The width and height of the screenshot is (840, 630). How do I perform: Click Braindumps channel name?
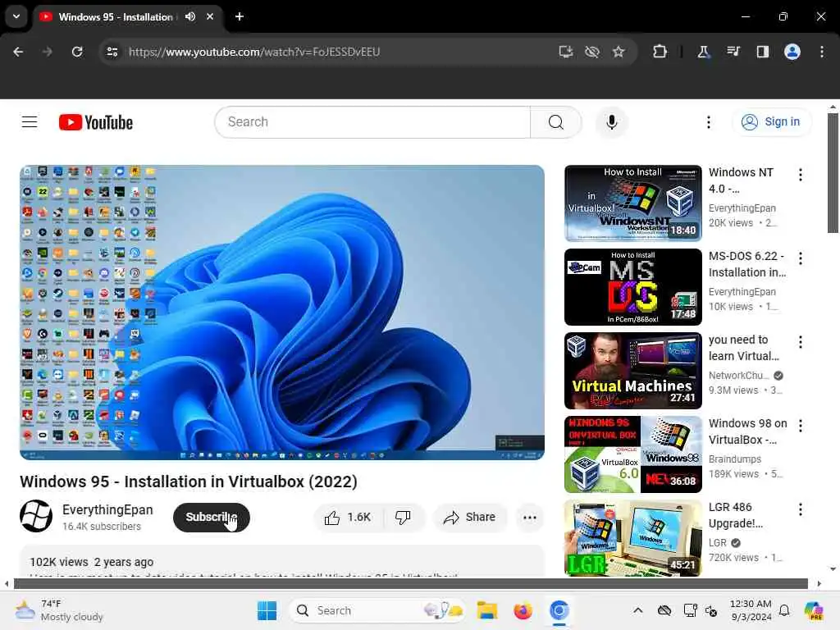coord(734,459)
